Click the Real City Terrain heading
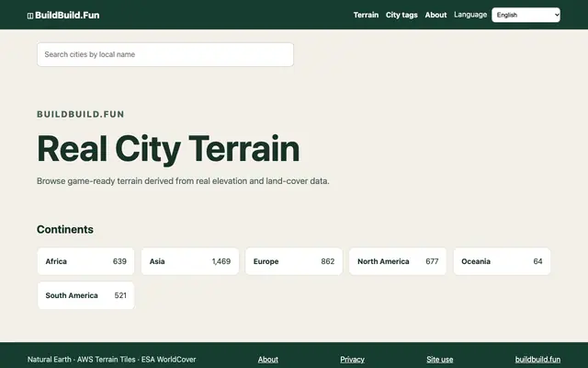Screen dimensions: 588x368 pyautogui.click(x=168, y=149)
